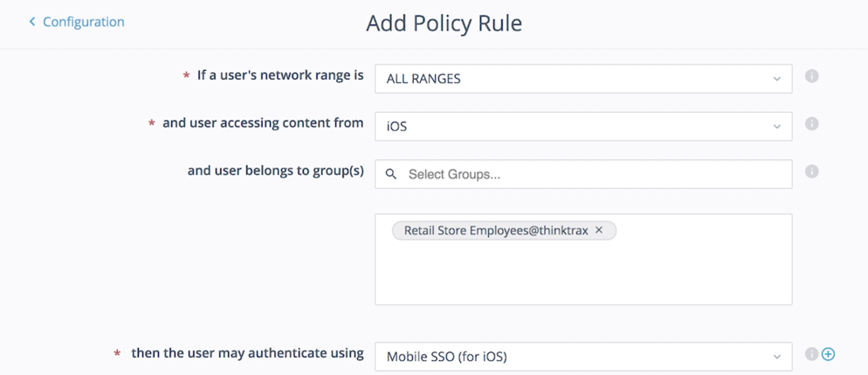Add another authentication method with plus icon

(828, 354)
